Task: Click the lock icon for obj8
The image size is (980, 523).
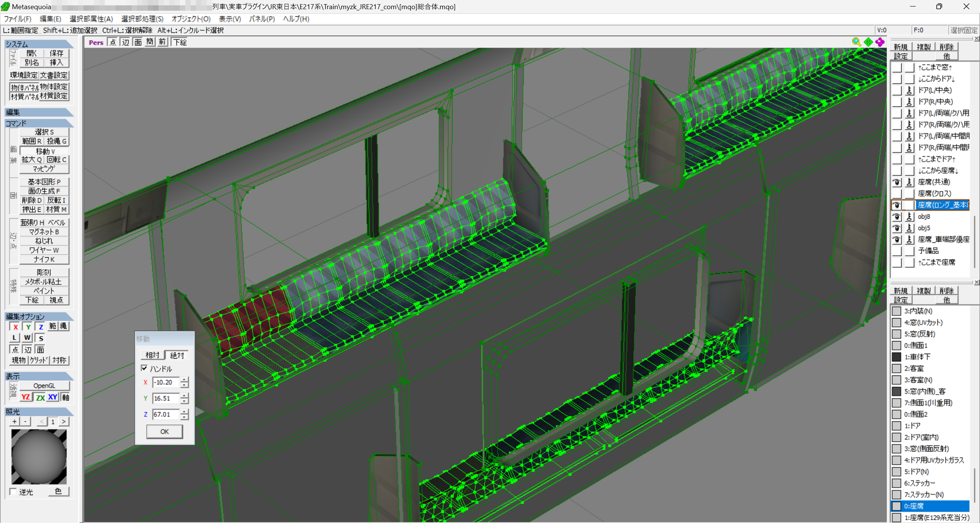Action: (x=910, y=217)
